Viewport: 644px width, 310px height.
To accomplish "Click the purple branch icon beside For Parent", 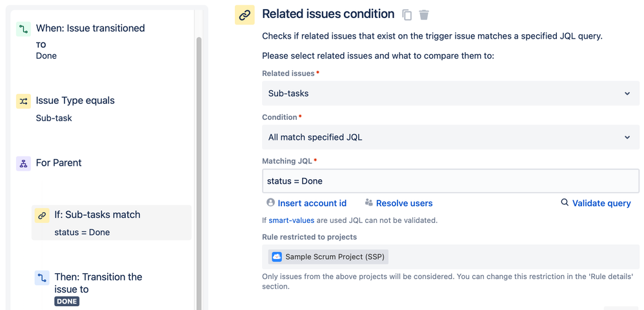I will (24, 163).
